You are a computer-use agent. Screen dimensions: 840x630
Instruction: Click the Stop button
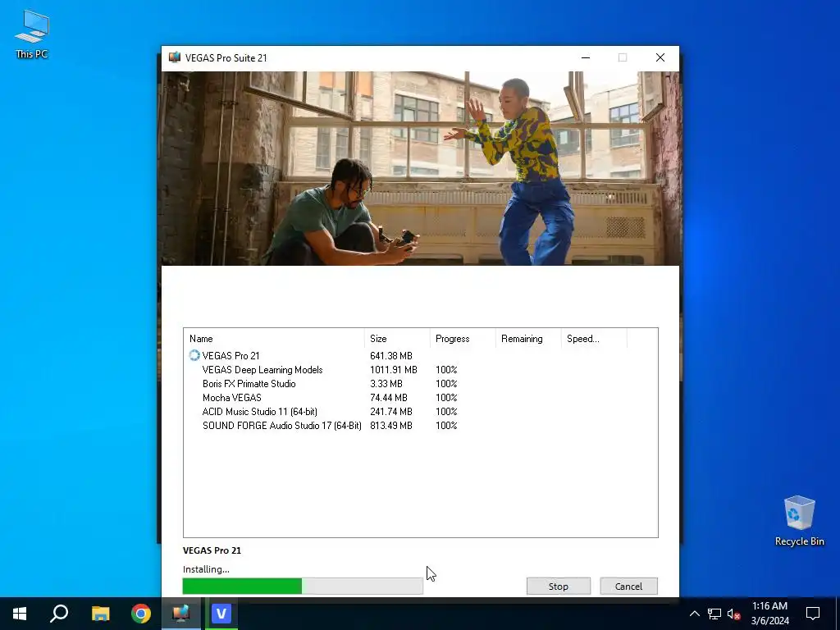(x=558, y=586)
